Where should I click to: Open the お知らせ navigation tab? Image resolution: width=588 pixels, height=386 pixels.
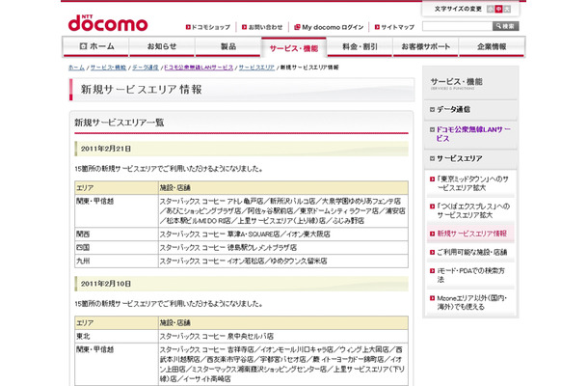click(x=162, y=46)
